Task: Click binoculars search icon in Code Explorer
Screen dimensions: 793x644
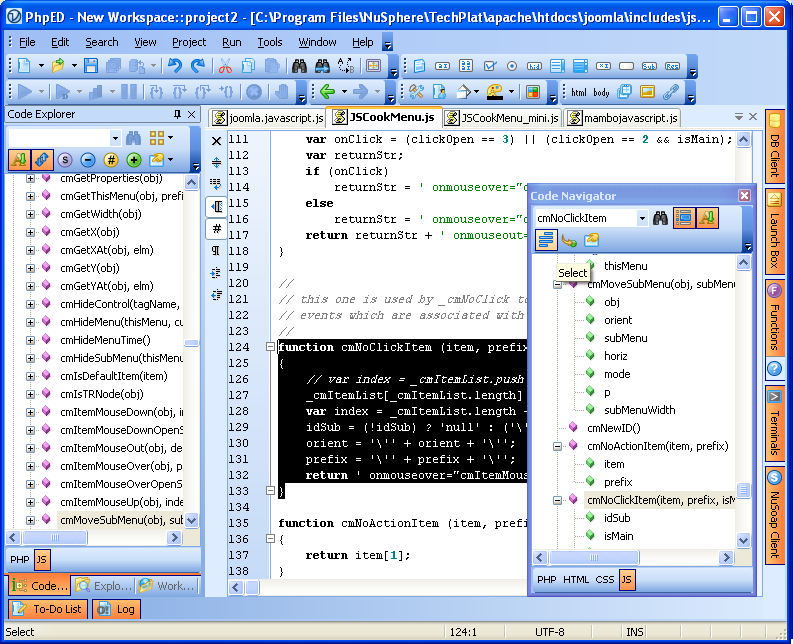Action: pos(134,138)
